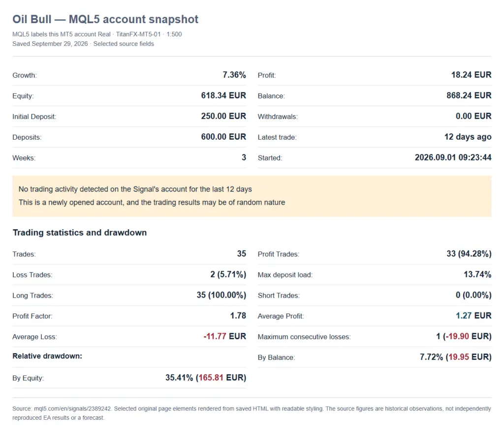Click the 'newly opened account' warning line
Screen dimensions: 504x435
152,202
